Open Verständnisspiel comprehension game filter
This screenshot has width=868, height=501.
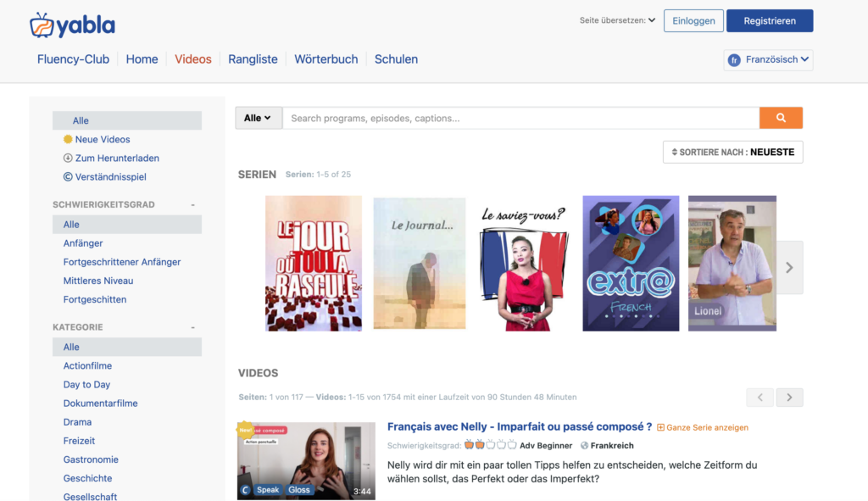point(110,177)
